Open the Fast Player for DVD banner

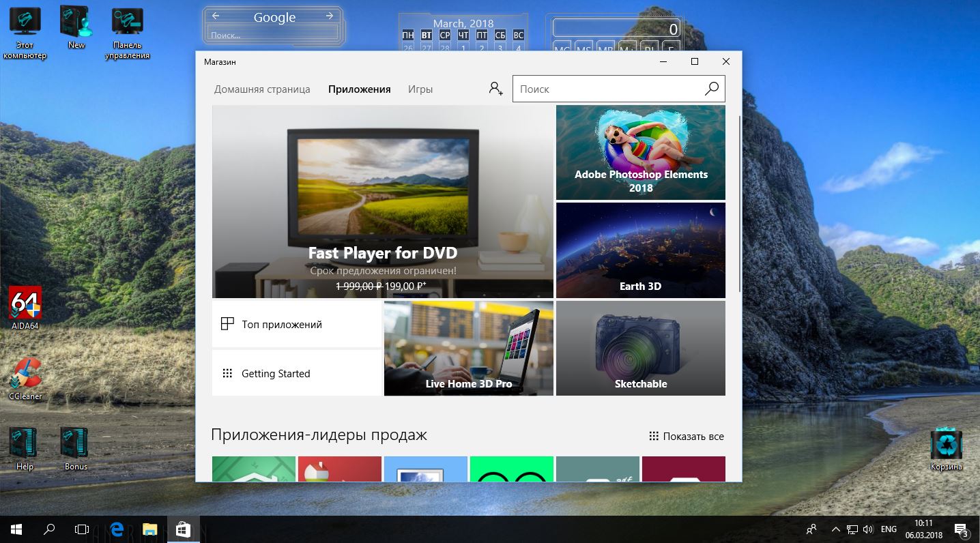coord(383,202)
